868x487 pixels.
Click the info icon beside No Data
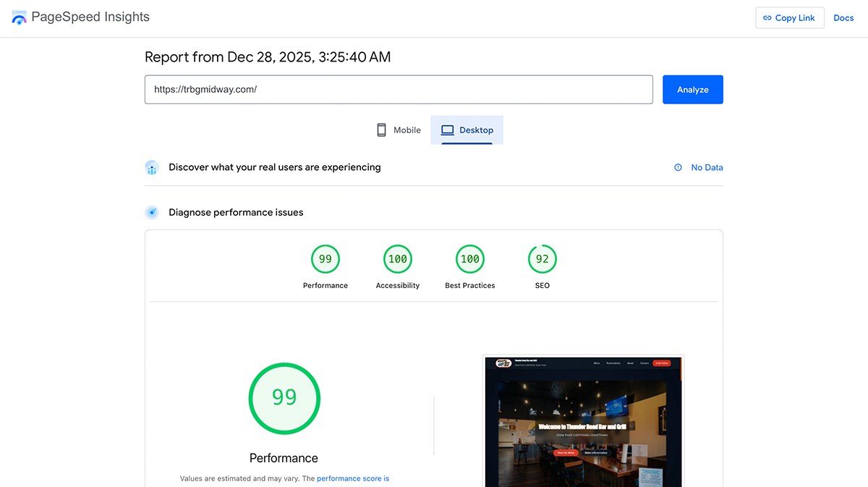pos(677,167)
